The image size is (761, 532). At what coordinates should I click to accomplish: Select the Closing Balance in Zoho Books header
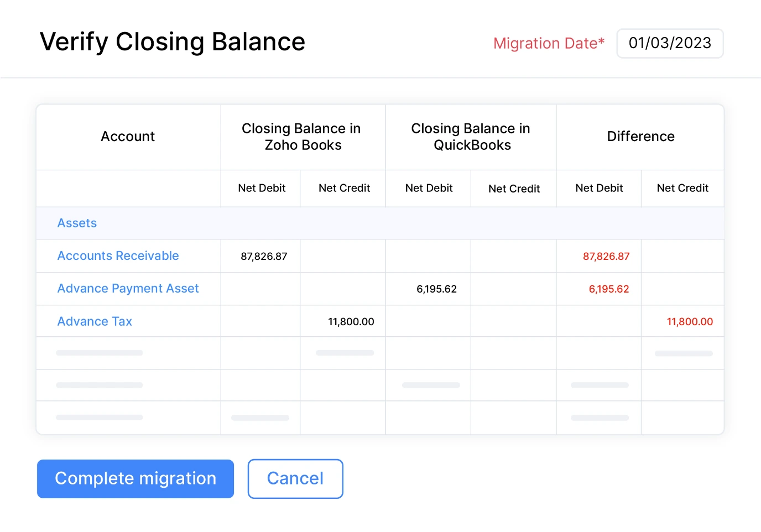coord(301,137)
